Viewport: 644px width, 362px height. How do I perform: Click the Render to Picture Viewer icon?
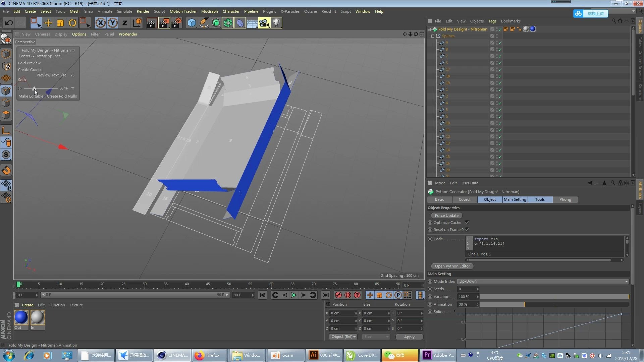pyautogui.click(x=164, y=23)
